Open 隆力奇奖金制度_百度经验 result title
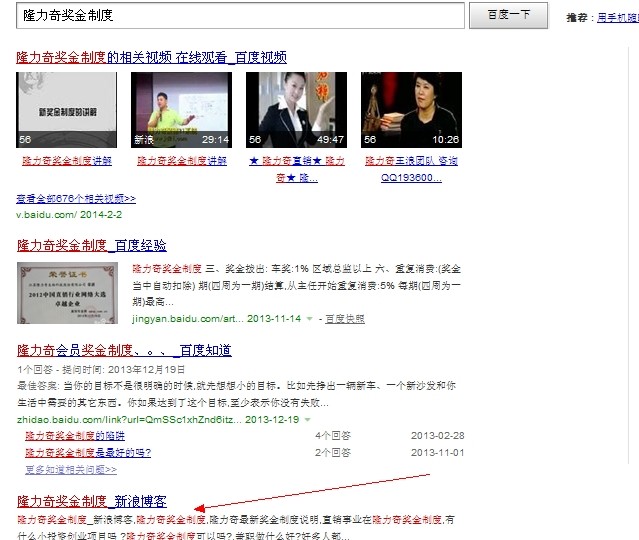639x540 pixels. [x=92, y=245]
